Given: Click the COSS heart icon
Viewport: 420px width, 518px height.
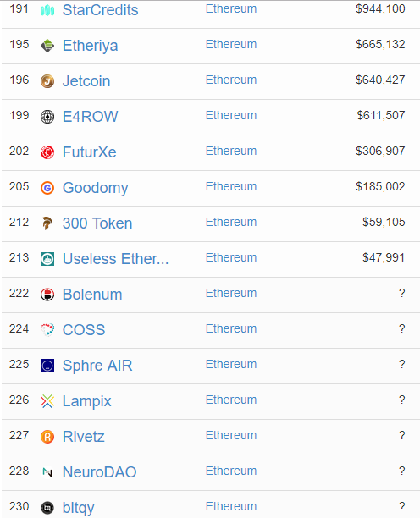Looking at the screenshot, I should tap(47, 330).
